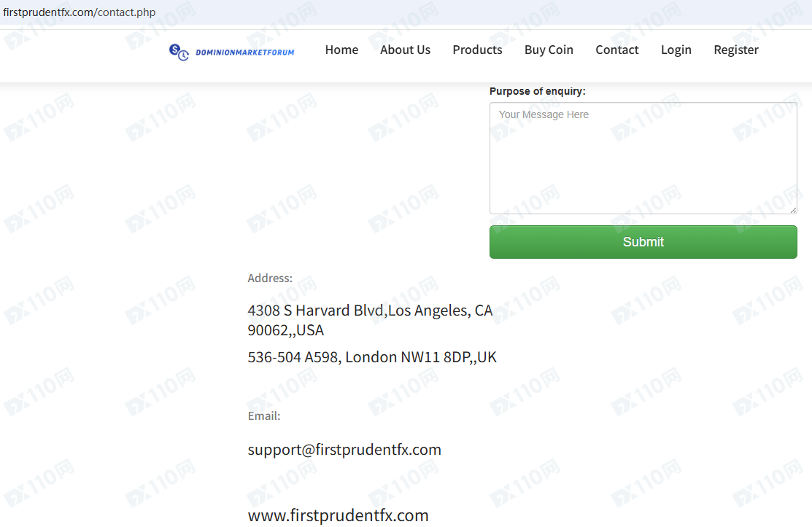
Task: Click the Address heading label
Action: coord(270,278)
